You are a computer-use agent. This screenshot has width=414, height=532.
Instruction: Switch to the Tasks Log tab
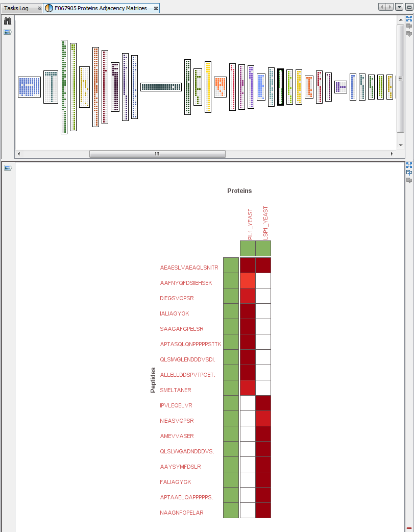18,8
